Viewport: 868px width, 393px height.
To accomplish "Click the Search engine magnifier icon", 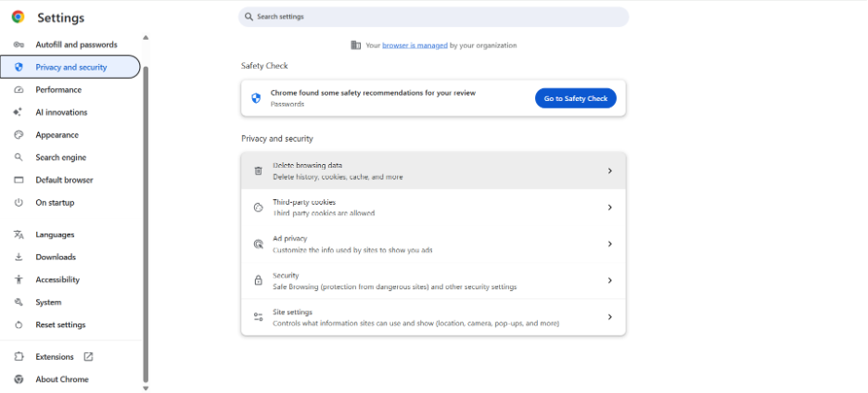I will pyautogui.click(x=19, y=158).
